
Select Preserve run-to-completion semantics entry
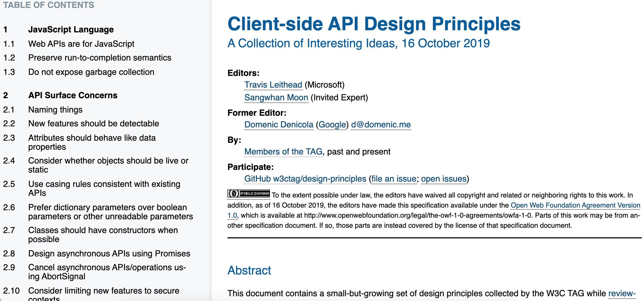click(x=100, y=58)
